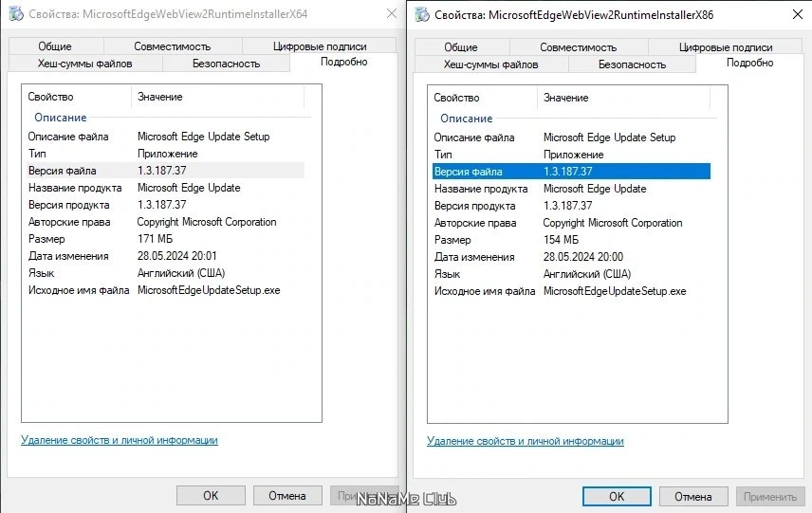Select Дата изменения 28.05.2024 20:00 row
Screen dimensions: 812x513
571,257
